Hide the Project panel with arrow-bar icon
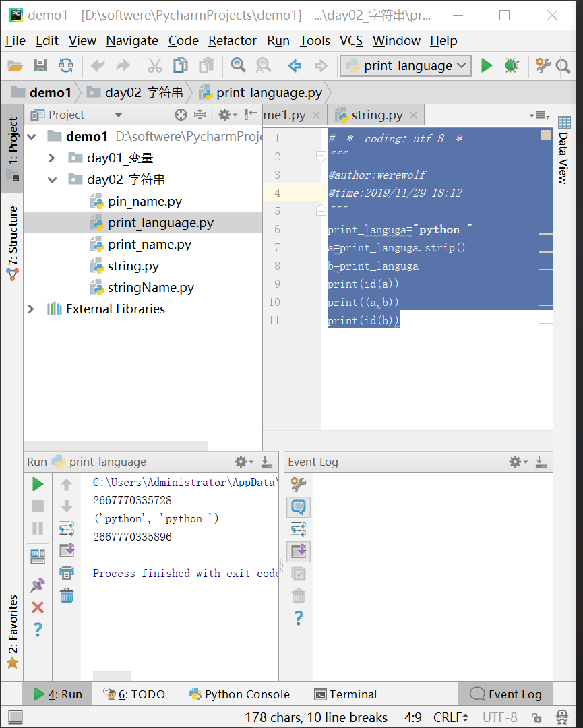Screen dimensions: 583x728 tap(251, 114)
